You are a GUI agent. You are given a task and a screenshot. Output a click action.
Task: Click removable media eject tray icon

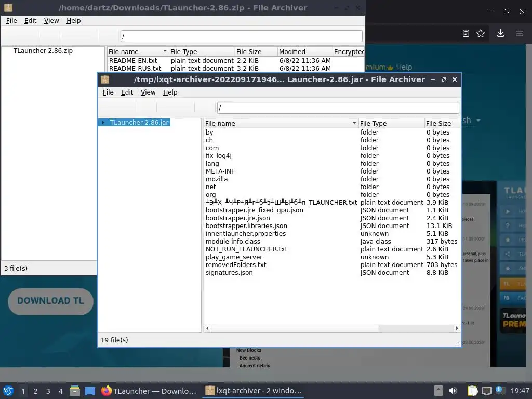point(438,391)
